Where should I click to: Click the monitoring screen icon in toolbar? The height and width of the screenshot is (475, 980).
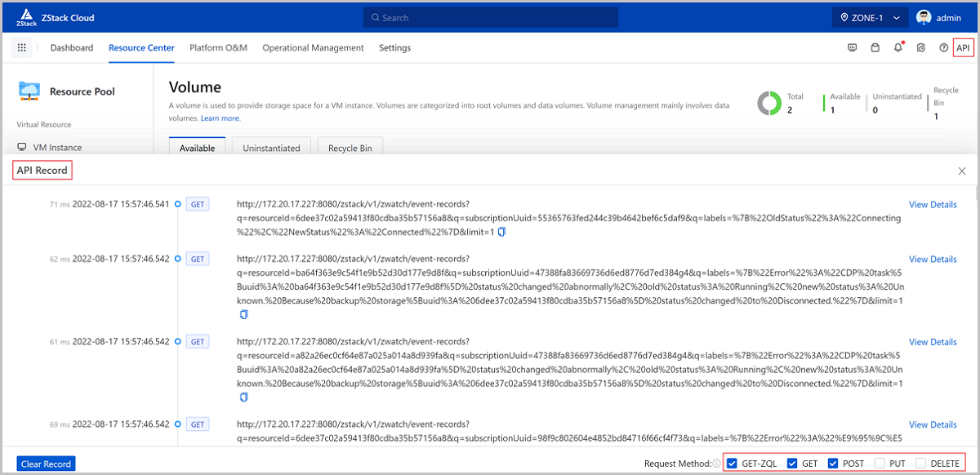click(852, 48)
